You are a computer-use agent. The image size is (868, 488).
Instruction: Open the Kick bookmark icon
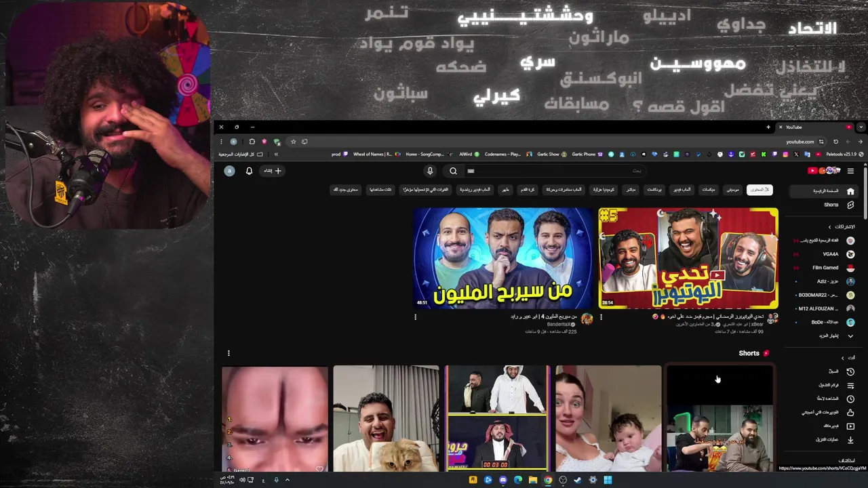click(764, 154)
